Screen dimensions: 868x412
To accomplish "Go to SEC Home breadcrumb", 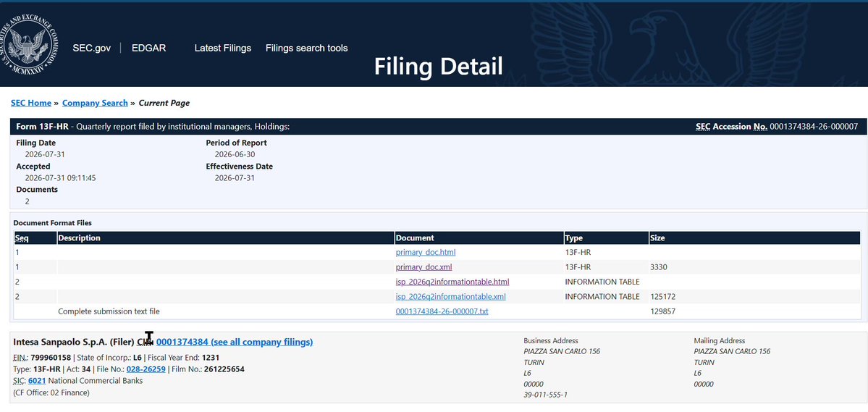I will pyautogui.click(x=31, y=103).
